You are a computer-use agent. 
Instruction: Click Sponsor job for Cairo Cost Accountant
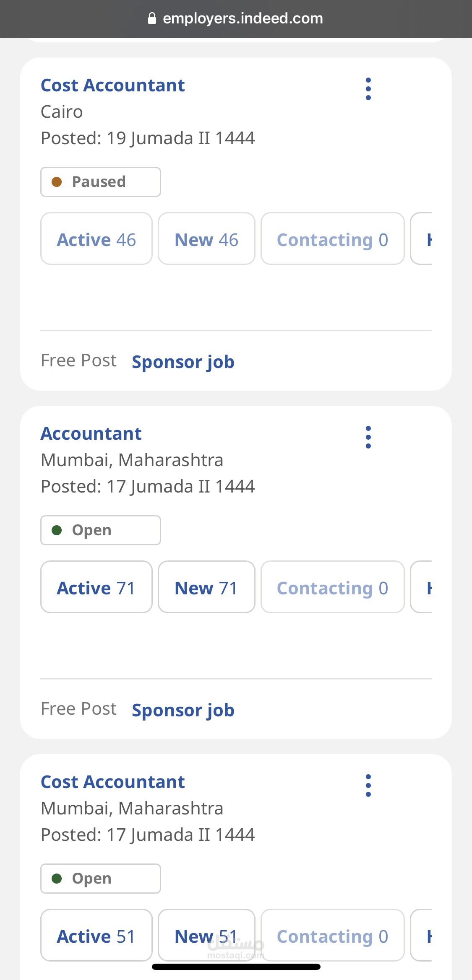(x=183, y=362)
